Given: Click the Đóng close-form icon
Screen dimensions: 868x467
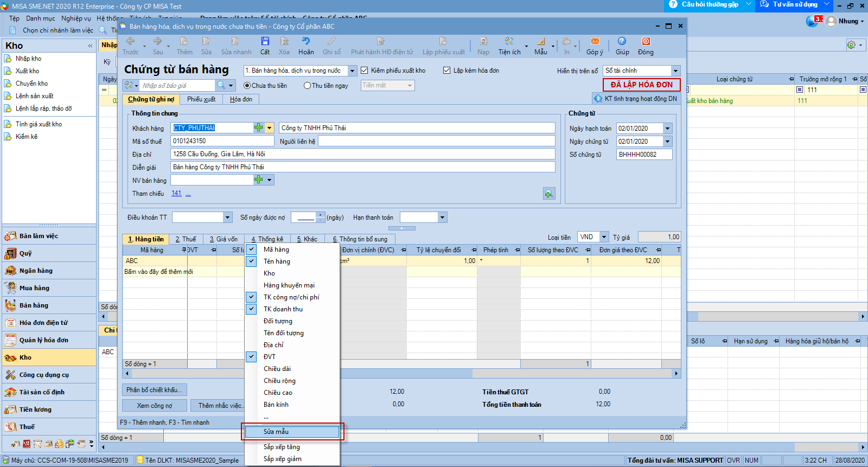Looking at the screenshot, I should 646,41.
